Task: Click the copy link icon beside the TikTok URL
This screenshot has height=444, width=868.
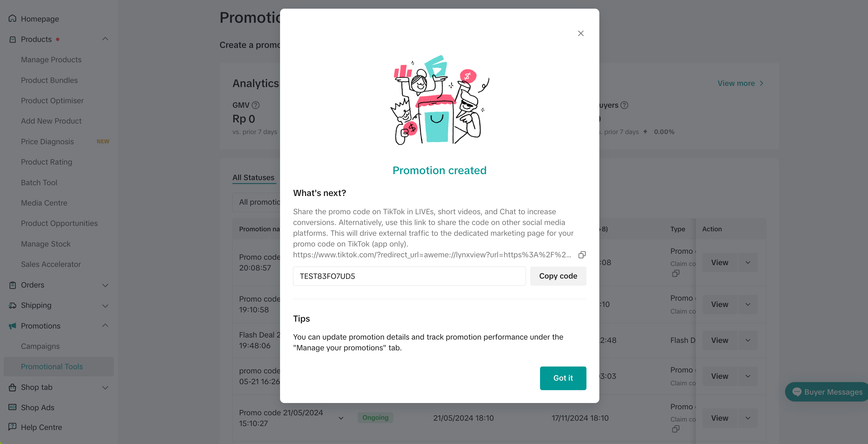Action: coord(582,255)
